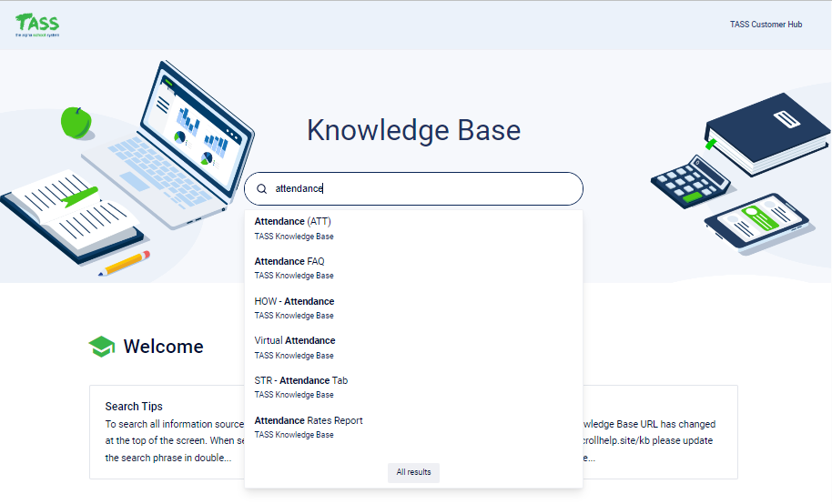Screen dimensions: 832x504
Task: Click the open notebook illustration
Action: pyautogui.click(x=68, y=214)
